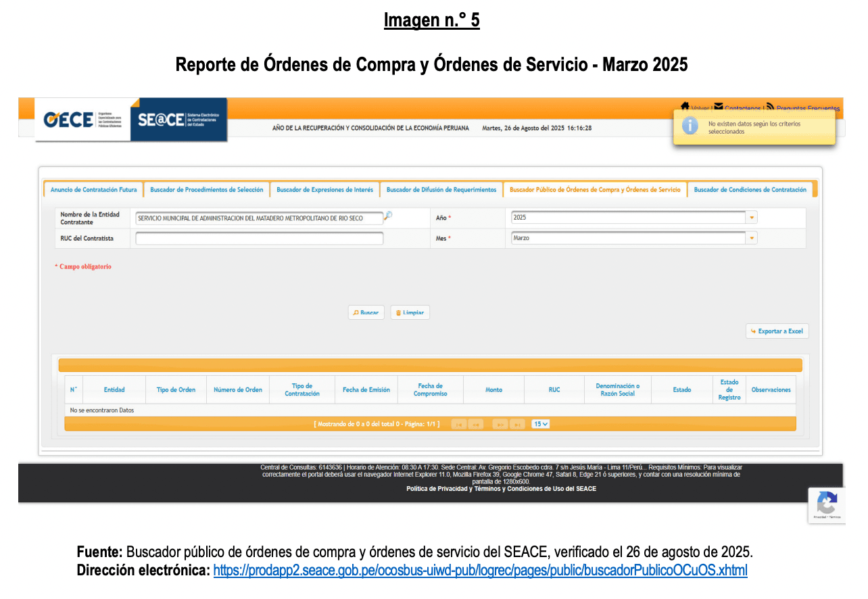The height and width of the screenshot is (599, 868).
Task: Click the envelope Contáctenos icon
Action: (718, 107)
